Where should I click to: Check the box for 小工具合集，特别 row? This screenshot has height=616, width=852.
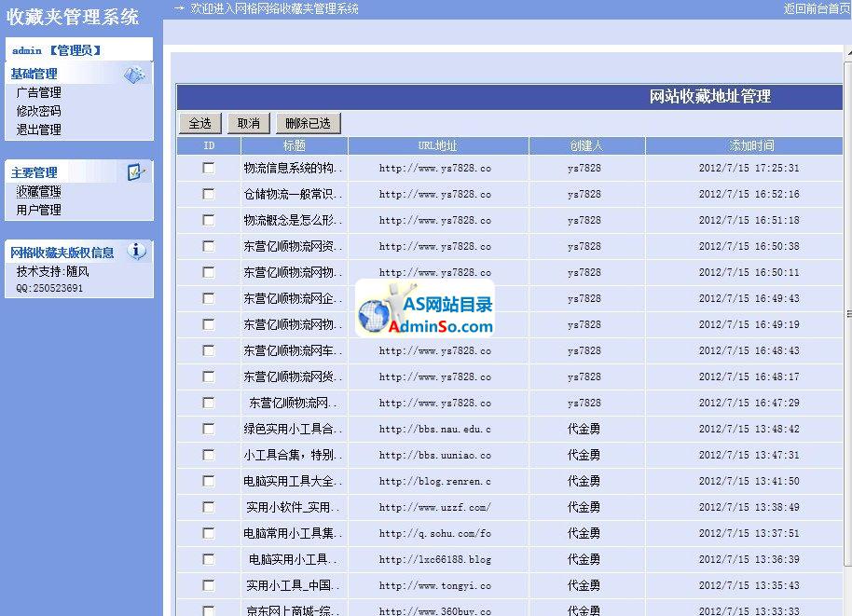(209, 455)
